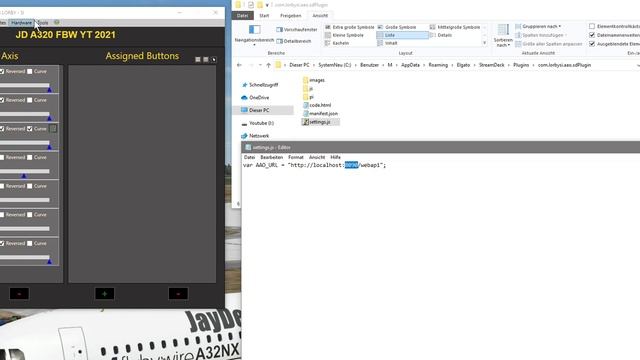Viewport: 640px width, 360px height.
Task: Open Tools menu in LORBY window
Action: [42, 23]
